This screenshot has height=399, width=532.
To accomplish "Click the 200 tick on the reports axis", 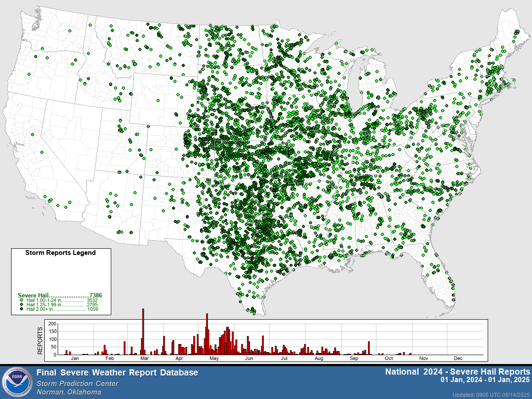I will coord(52,324).
